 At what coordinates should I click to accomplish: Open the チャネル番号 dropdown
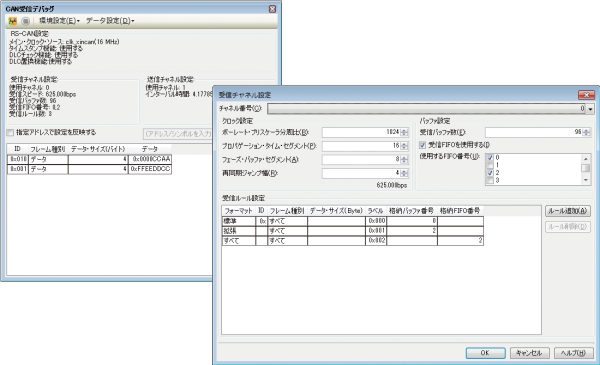tap(590, 109)
